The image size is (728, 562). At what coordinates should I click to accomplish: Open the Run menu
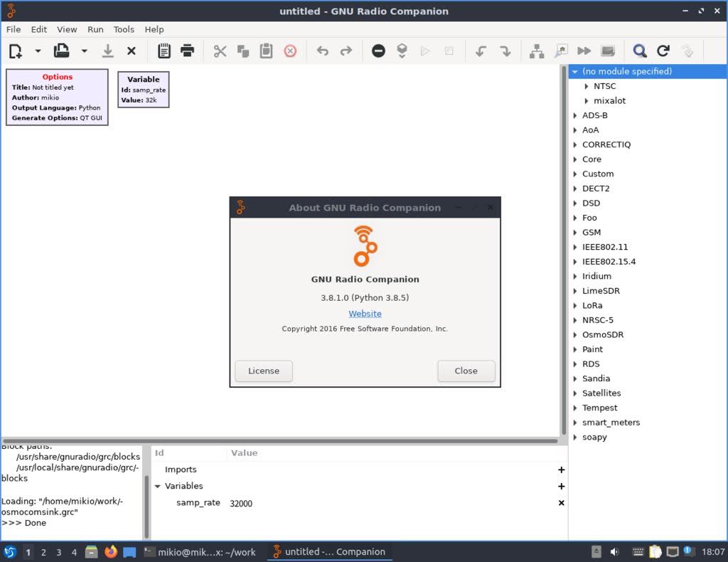click(95, 29)
